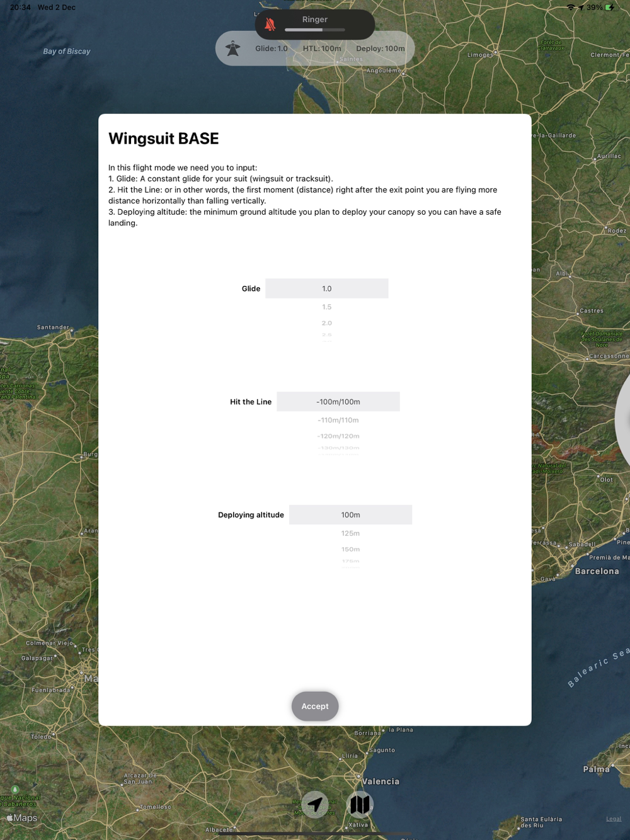Tap Balearic Sea map label

tap(598, 668)
